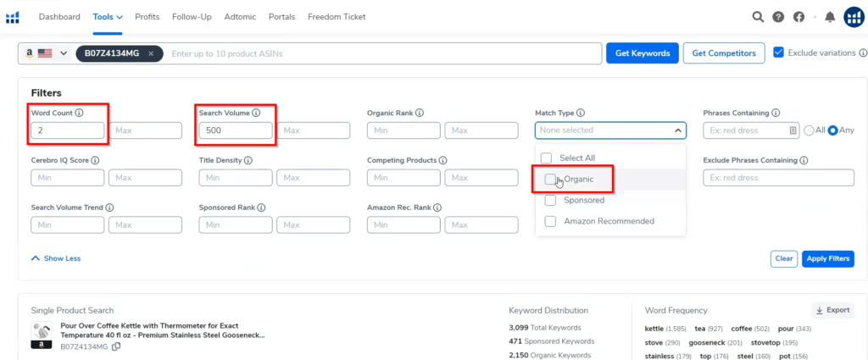The image size is (868, 360).
Task: Click the Search Volume Trend Max field
Action: tap(145, 225)
